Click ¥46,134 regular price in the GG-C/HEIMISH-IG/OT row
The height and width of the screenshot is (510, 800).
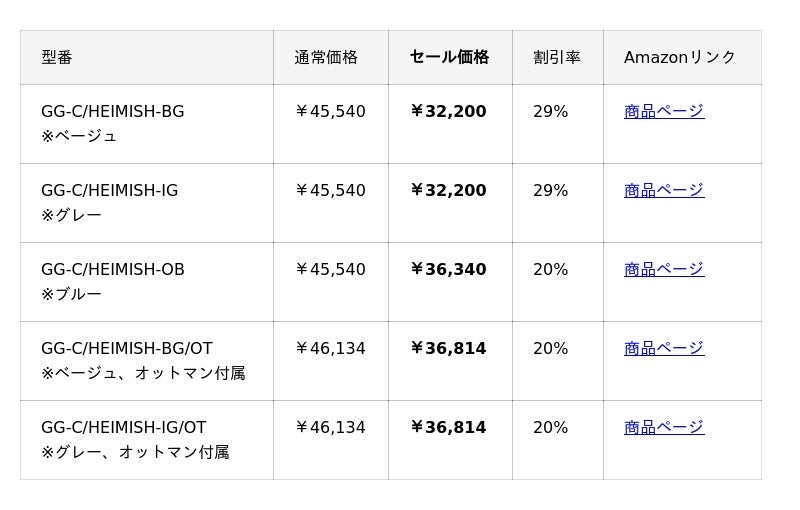point(330,427)
